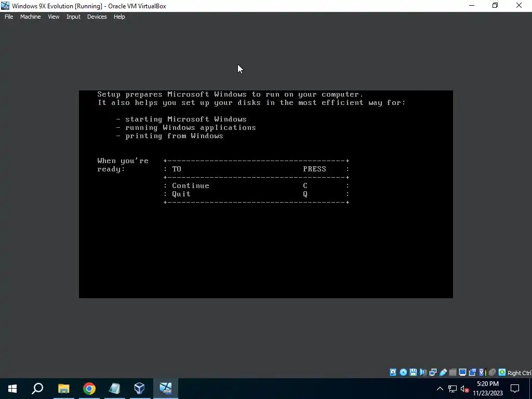Open the Help menu
The height and width of the screenshot is (399, 532).
tap(119, 17)
